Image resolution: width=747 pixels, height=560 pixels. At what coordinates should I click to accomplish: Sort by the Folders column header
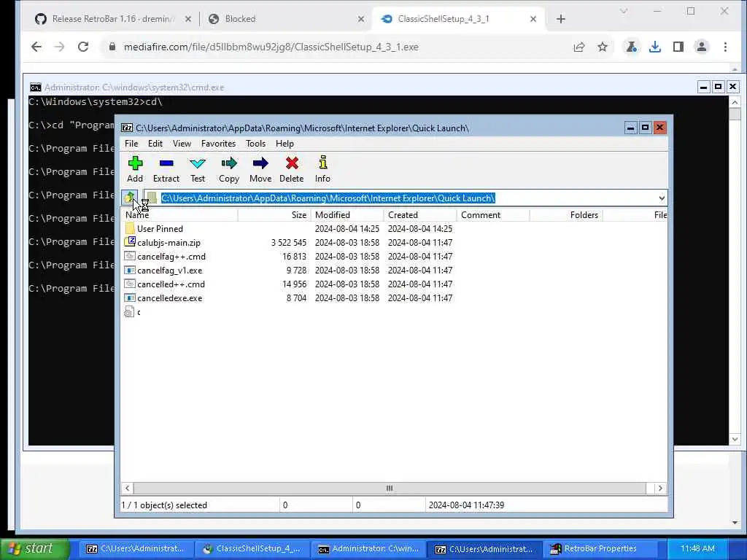566,215
